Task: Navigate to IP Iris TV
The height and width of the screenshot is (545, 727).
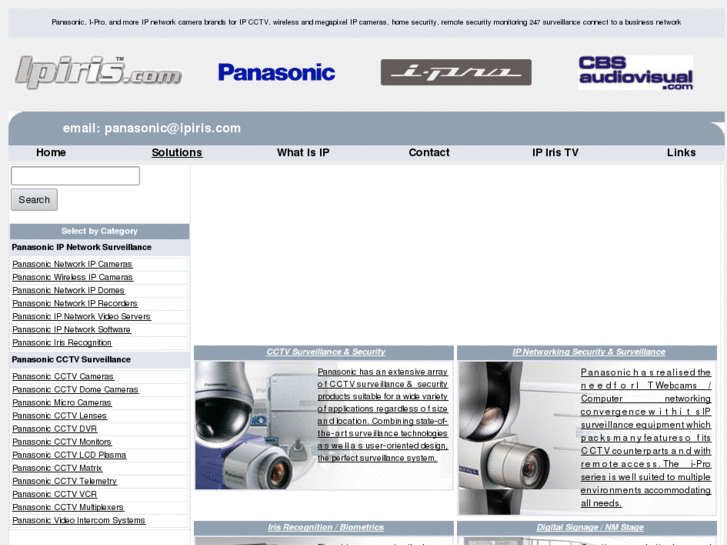Action: [x=555, y=153]
